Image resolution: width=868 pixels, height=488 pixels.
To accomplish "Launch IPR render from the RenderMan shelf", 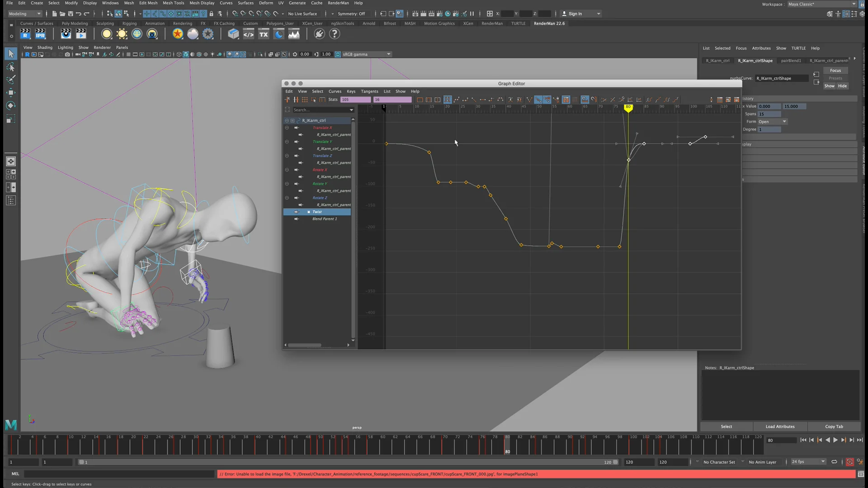I will click(x=41, y=34).
